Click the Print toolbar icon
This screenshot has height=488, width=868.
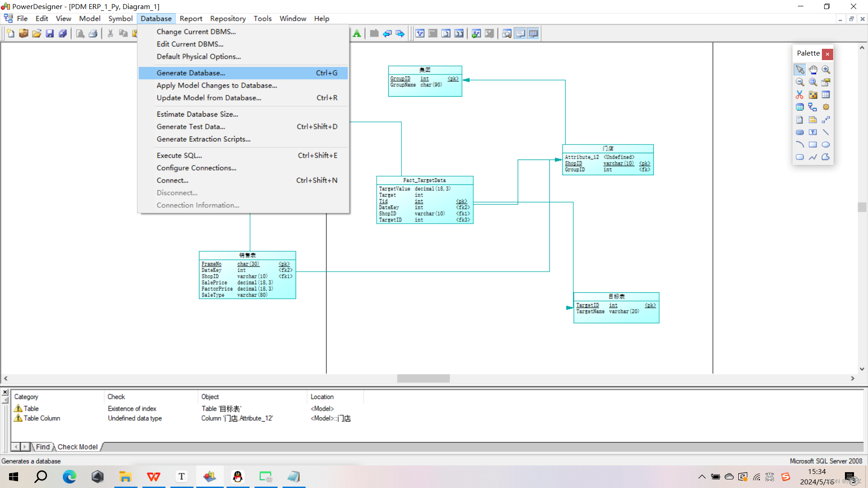[x=93, y=33]
